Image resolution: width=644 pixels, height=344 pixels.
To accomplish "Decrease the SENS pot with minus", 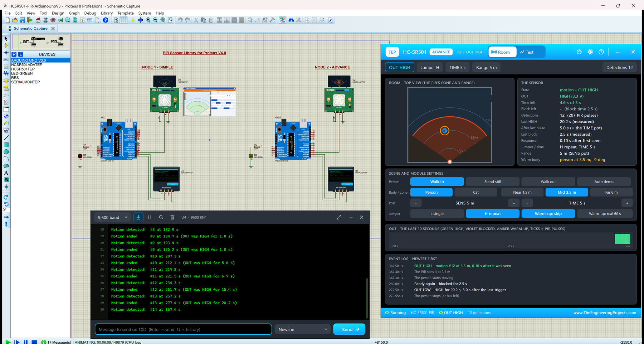I will click(416, 203).
